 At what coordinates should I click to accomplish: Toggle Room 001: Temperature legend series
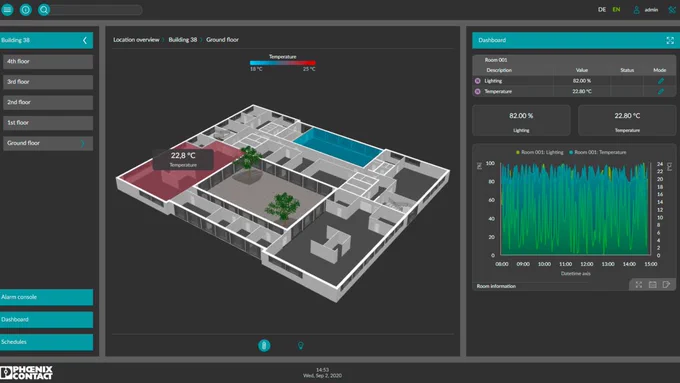tap(598, 152)
